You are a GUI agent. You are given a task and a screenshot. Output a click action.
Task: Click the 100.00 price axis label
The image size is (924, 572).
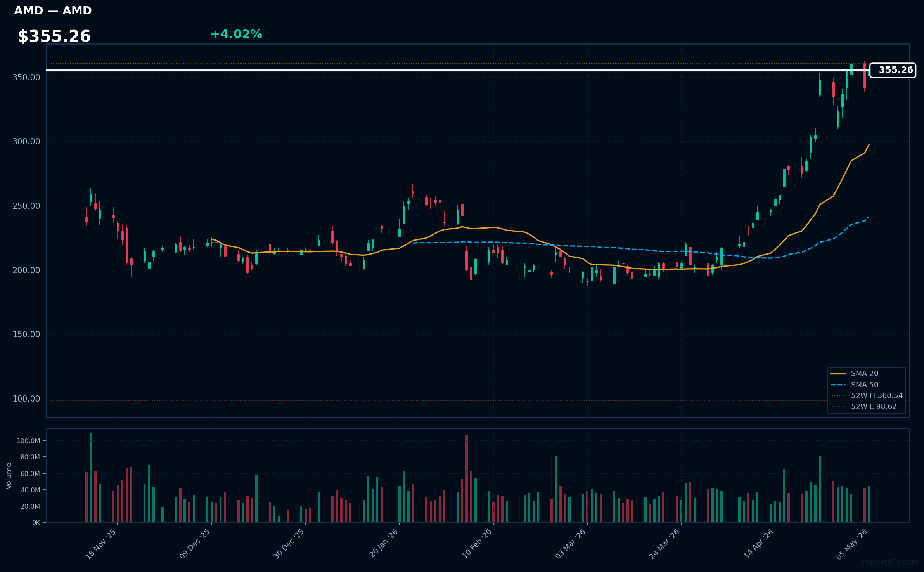click(x=26, y=399)
